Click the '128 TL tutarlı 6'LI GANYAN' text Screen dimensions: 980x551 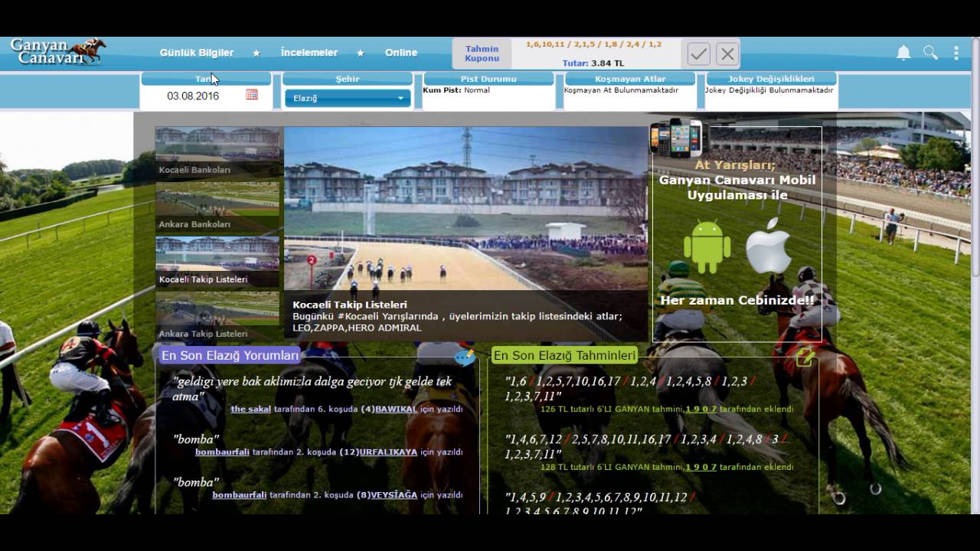(612, 467)
